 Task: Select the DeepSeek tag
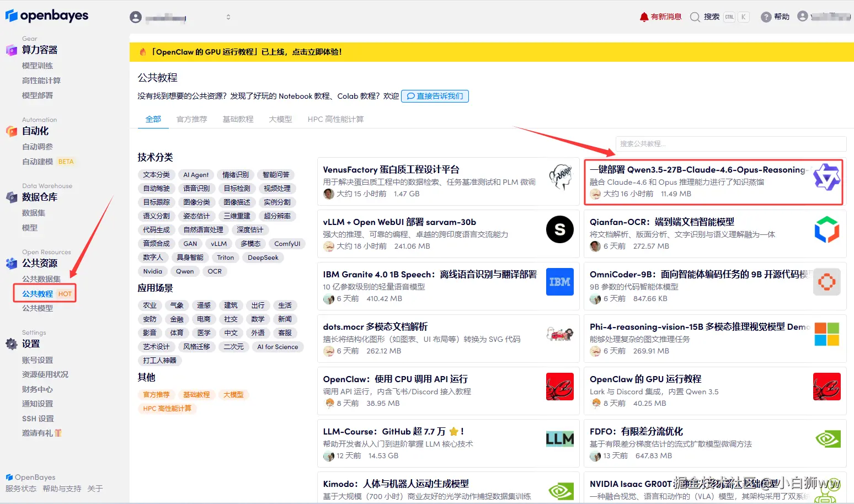[x=263, y=258]
